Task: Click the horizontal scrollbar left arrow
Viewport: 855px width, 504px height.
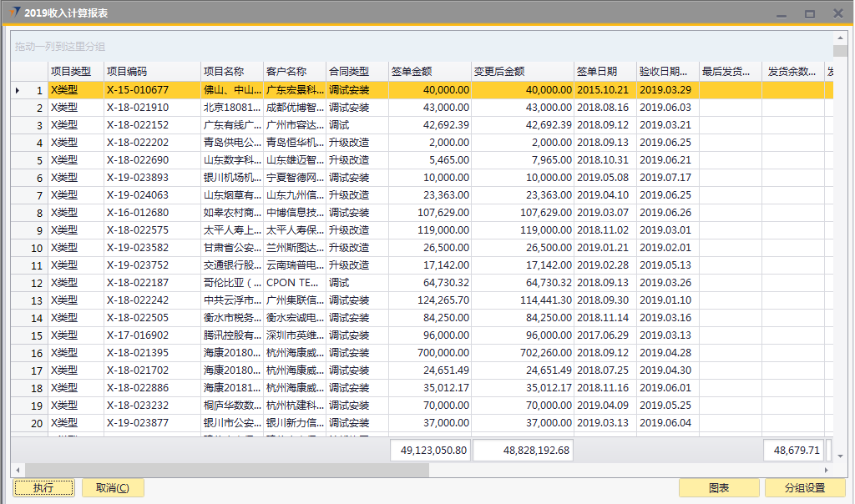Action: (x=17, y=470)
